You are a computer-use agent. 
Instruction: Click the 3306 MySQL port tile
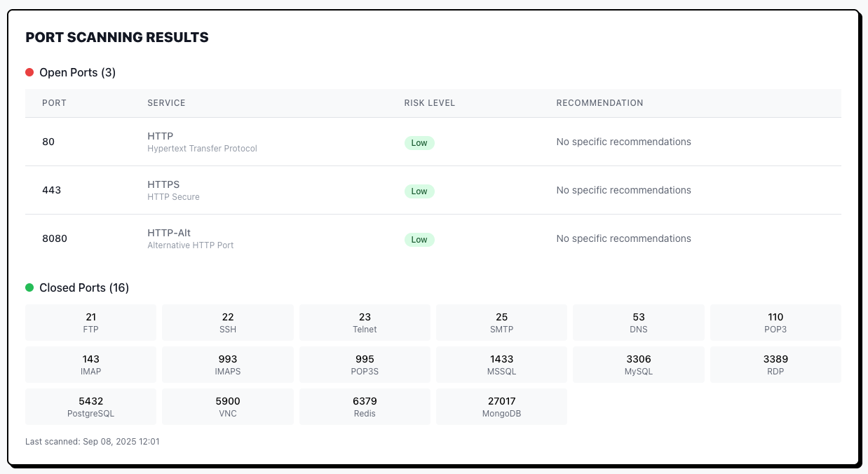639,365
